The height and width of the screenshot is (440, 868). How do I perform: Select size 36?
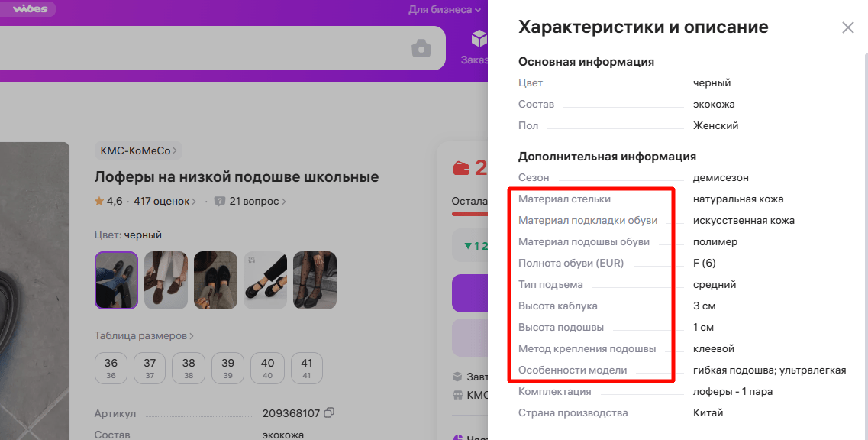[x=111, y=368]
